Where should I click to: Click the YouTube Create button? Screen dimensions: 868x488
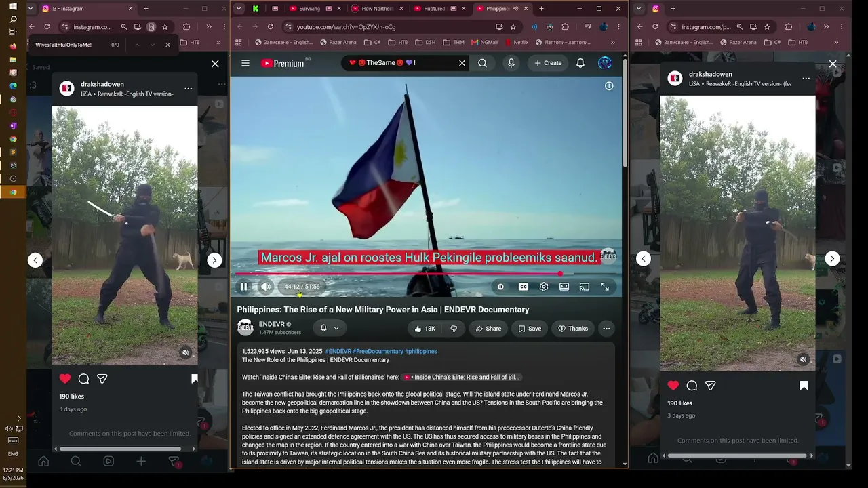click(x=548, y=63)
